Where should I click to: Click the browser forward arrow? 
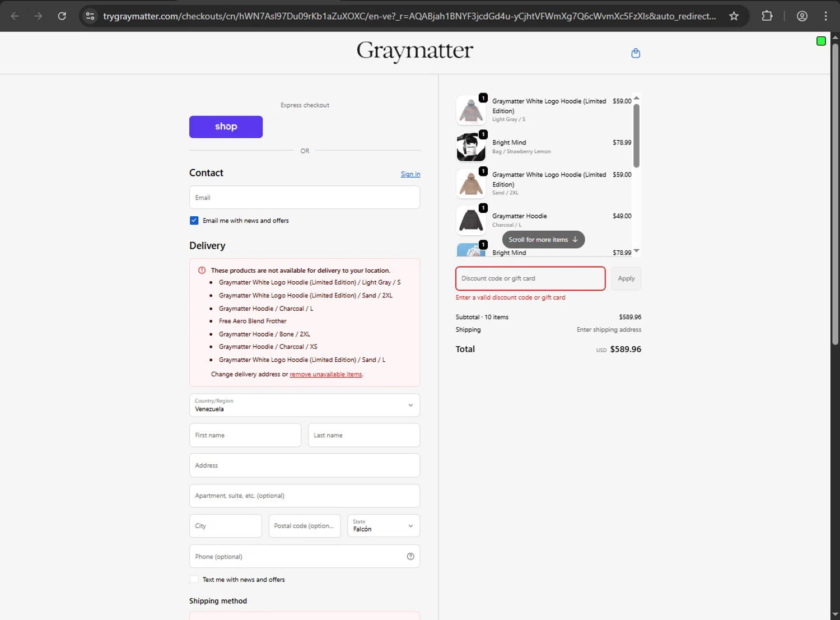(x=38, y=16)
